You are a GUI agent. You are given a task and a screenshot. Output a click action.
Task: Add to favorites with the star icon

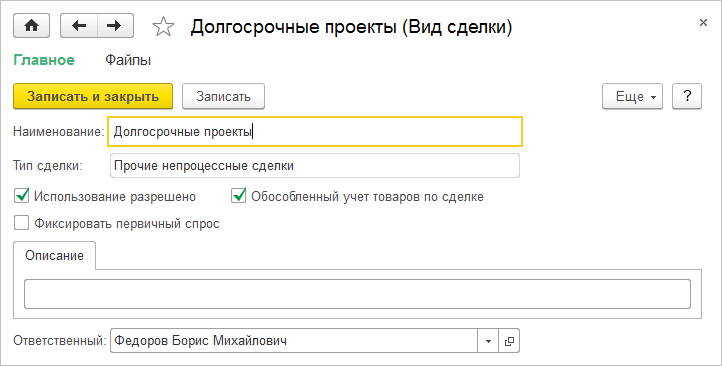[x=163, y=27]
